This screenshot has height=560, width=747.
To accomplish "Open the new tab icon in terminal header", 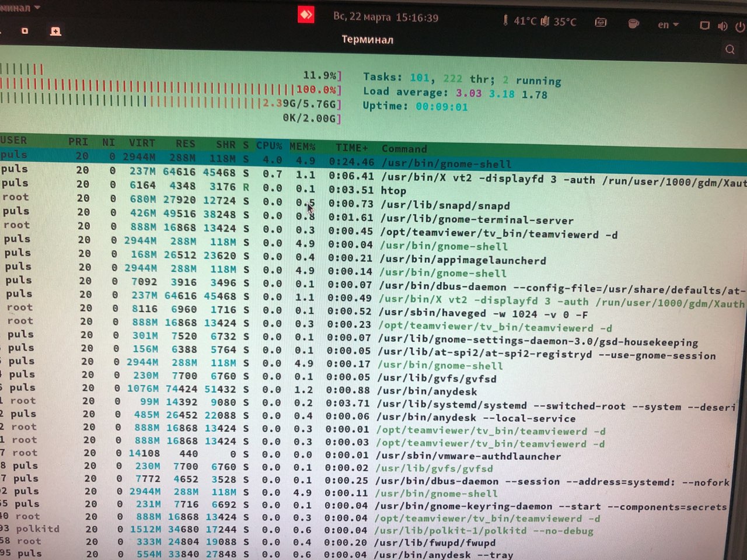I will click(x=55, y=31).
